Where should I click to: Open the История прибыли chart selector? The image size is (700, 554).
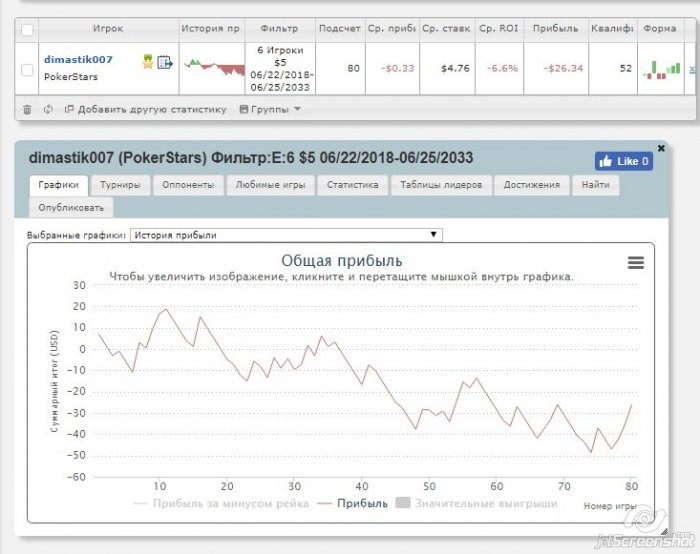pos(286,235)
